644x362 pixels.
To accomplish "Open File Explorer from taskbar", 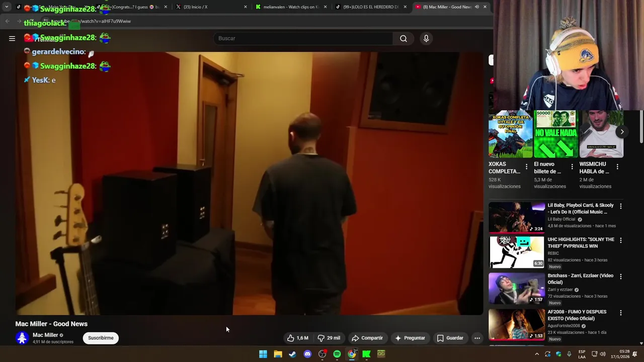I will (x=278, y=354).
